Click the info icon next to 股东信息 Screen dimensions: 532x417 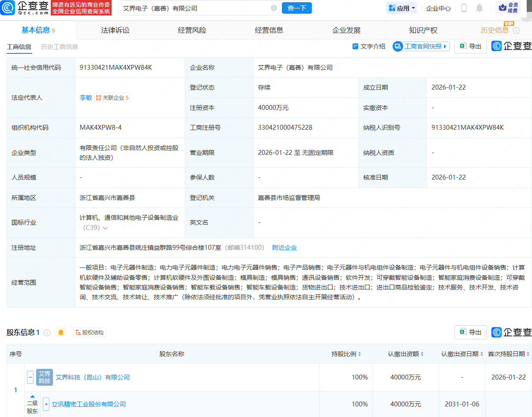tap(47, 332)
